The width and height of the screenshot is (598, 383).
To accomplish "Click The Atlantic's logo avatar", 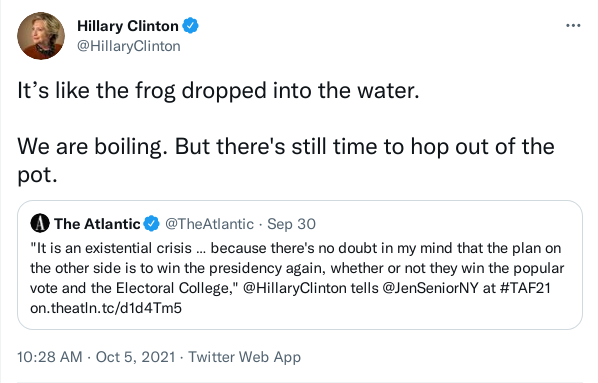I will click(x=40, y=224).
